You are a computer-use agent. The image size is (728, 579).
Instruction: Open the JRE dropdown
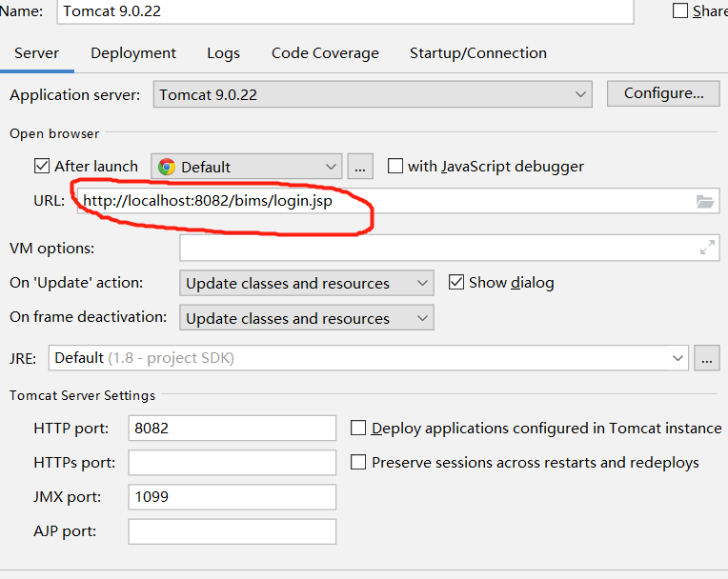(368, 358)
